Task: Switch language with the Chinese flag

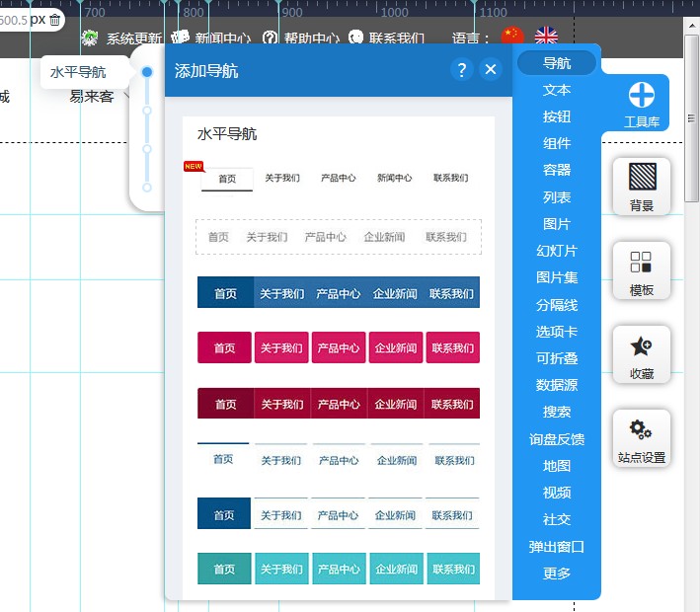Action: click(x=511, y=37)
